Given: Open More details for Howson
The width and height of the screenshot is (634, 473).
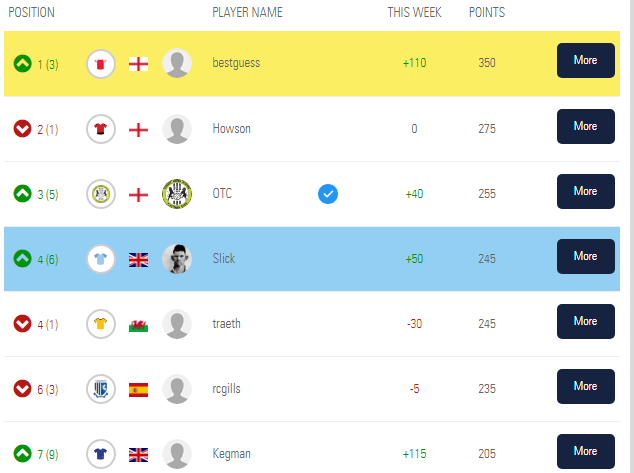Looking at the screenshot, I should [x=585, y=127].
